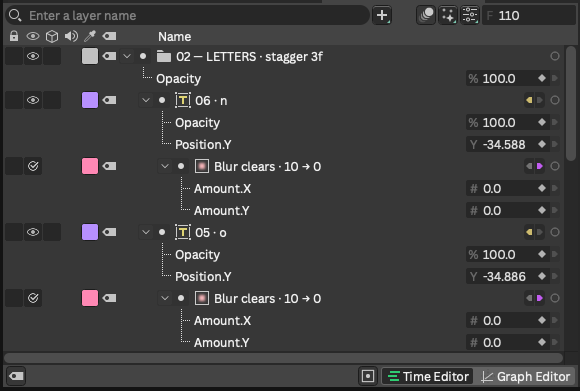
Task: Click 06 · n Opacity value 100.0
Action: coord(499,122)
